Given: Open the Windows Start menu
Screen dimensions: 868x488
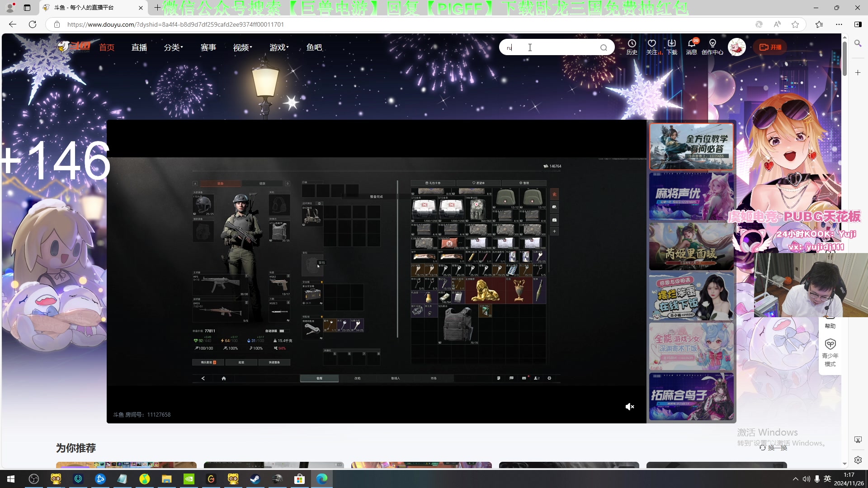Looking at the screenshot, I should (x=11, y=479).
